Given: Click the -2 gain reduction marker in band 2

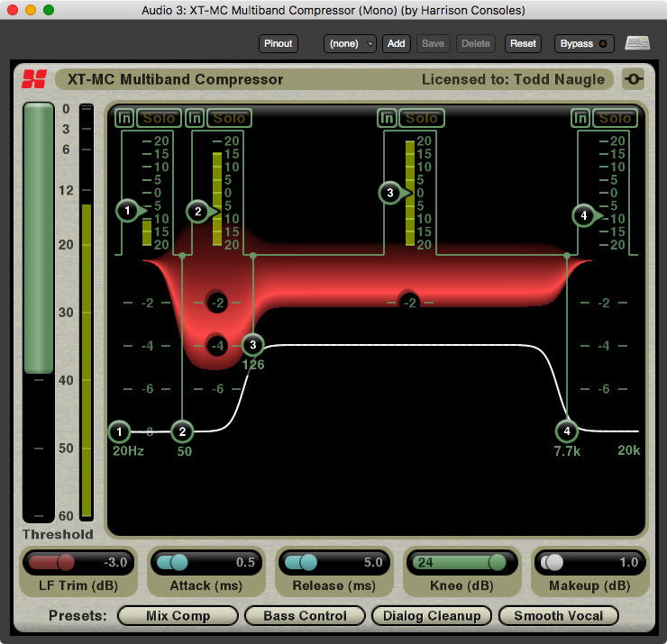Looking at the screenshot, I should coord(217,303).
